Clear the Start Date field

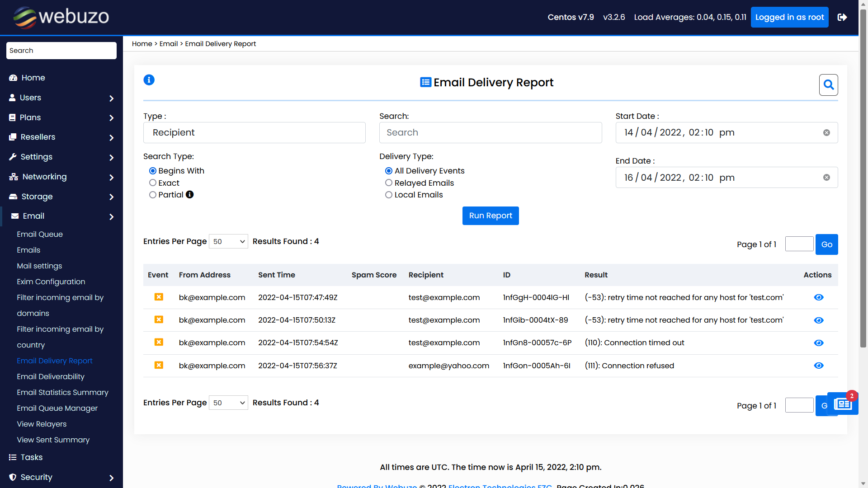[826, 133]
